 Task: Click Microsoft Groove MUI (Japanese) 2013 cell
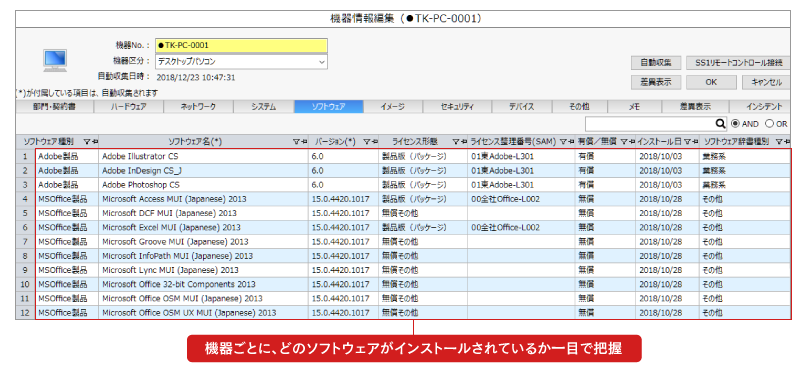tap(204, 241)
